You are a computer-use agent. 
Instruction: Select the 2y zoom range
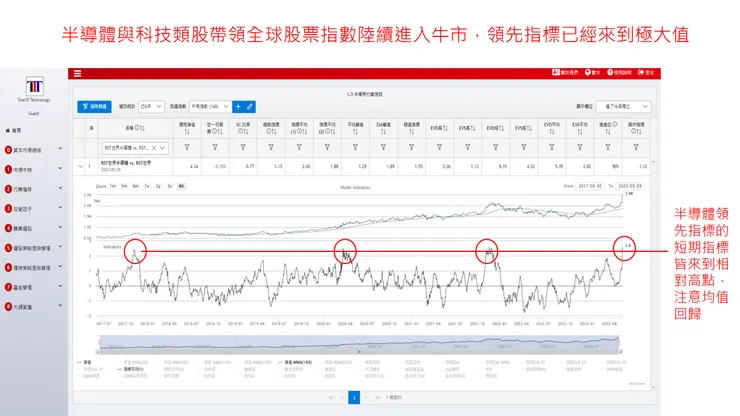[x=158, y=186]
